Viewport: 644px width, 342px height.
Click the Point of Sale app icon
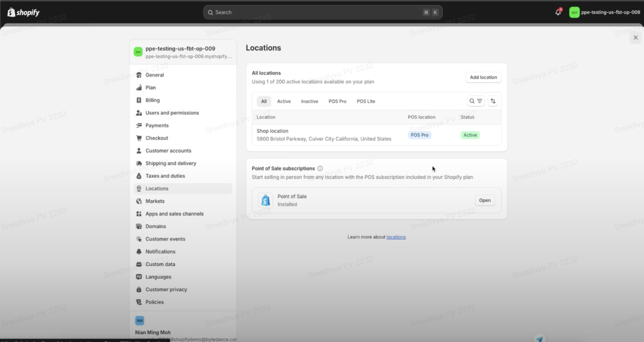[x=265, y=200]
